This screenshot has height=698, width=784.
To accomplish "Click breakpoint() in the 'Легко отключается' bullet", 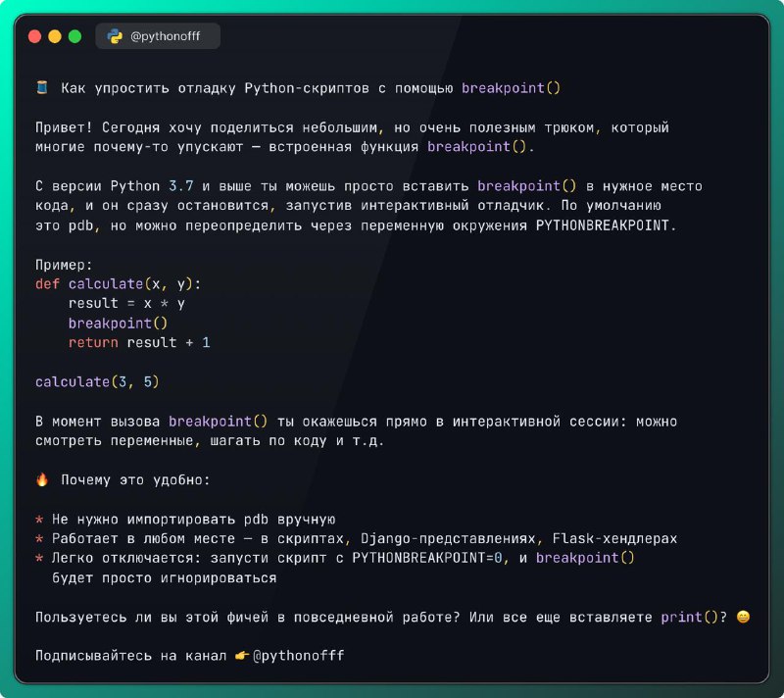I will point(585,558).
